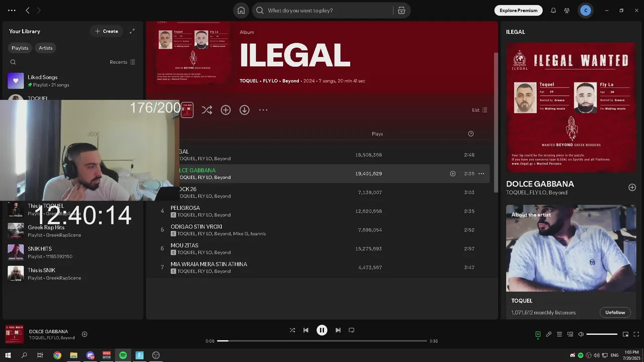Open 'This is TOQUEL' playlist
This screenshot has width=644, height=362.
point(73,210)
